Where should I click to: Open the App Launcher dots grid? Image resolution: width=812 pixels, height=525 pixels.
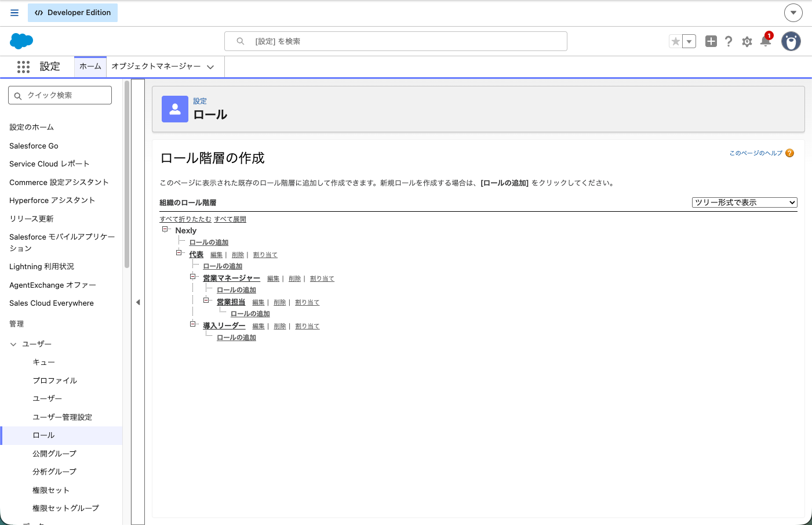23,67
